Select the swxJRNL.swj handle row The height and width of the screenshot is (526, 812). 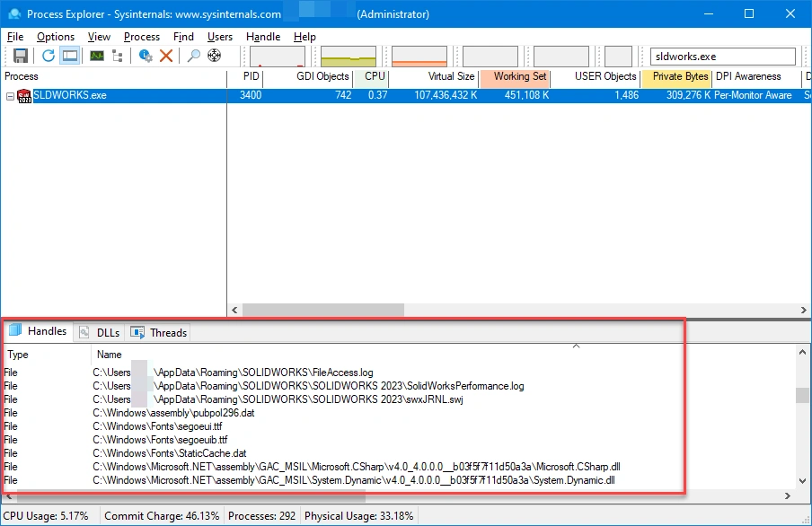click(x=399, y=399)
